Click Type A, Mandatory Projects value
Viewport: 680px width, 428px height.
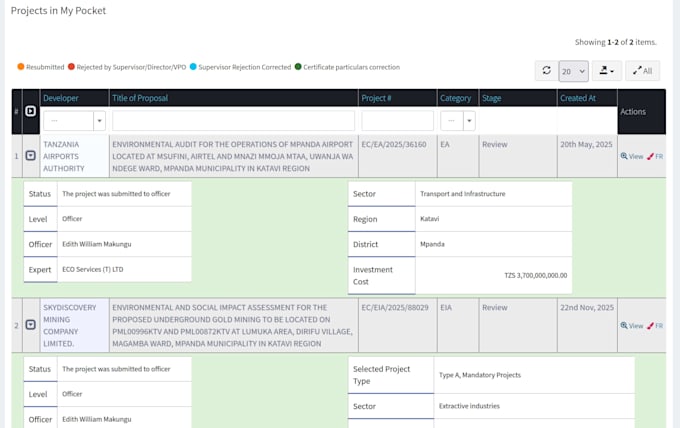(x=480, y=375)
